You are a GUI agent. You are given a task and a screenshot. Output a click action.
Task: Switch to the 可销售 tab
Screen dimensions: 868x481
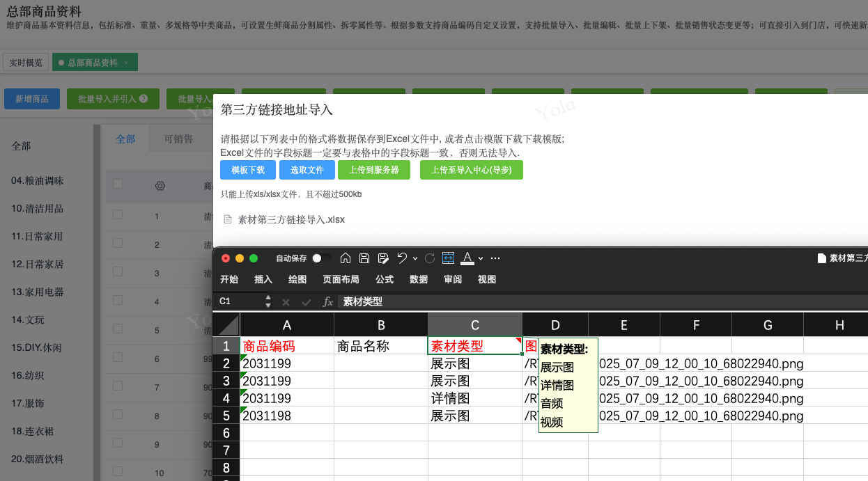click(x=178, y=139)
